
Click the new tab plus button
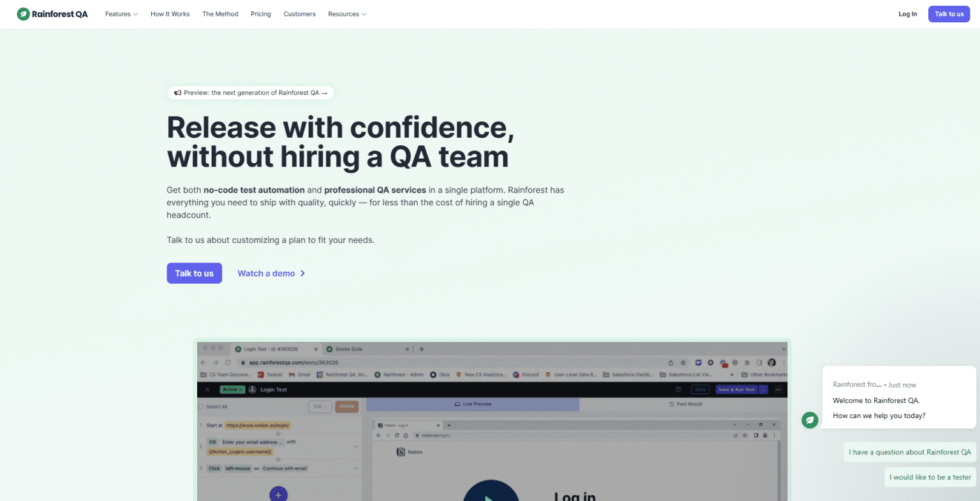[420, 349]
